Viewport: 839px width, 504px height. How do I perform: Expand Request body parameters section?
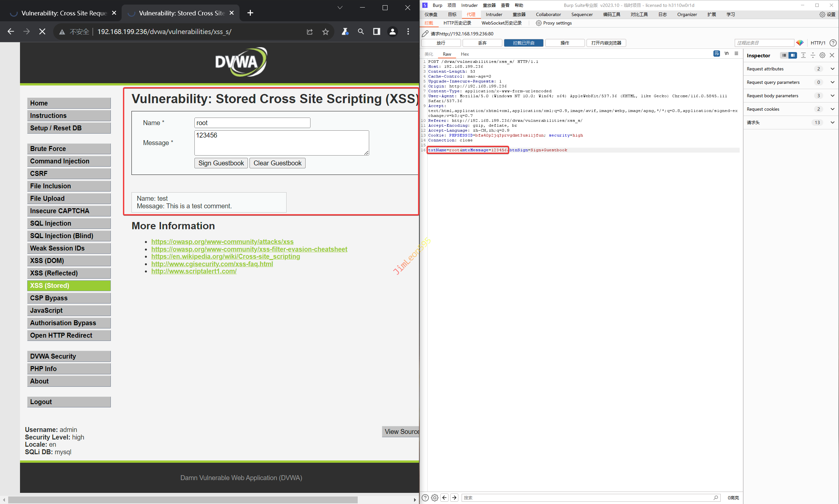pos(832,96)
